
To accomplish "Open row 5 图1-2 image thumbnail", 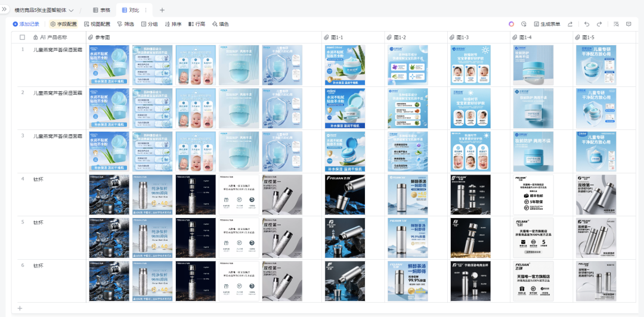I will (x=408, y=238).
